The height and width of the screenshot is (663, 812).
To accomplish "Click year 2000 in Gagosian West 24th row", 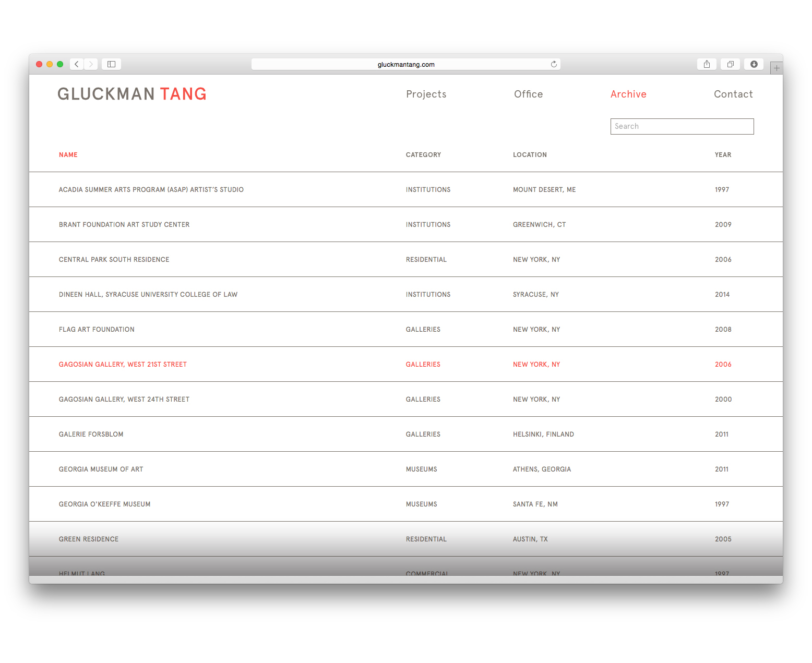I will (x=723, y=400).
